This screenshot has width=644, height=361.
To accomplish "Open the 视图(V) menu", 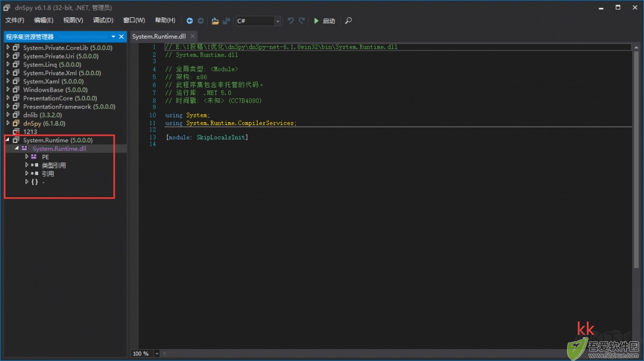I will 73,20.
